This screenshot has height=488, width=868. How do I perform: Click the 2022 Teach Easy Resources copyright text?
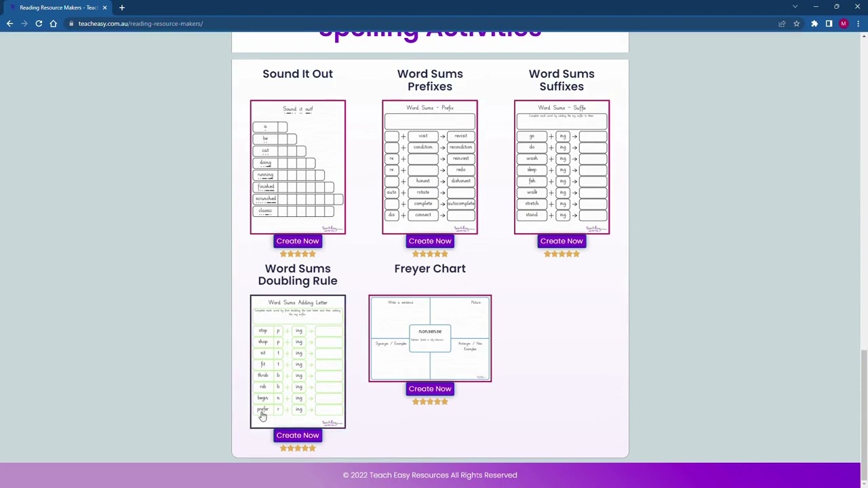(x=430, y=475)
